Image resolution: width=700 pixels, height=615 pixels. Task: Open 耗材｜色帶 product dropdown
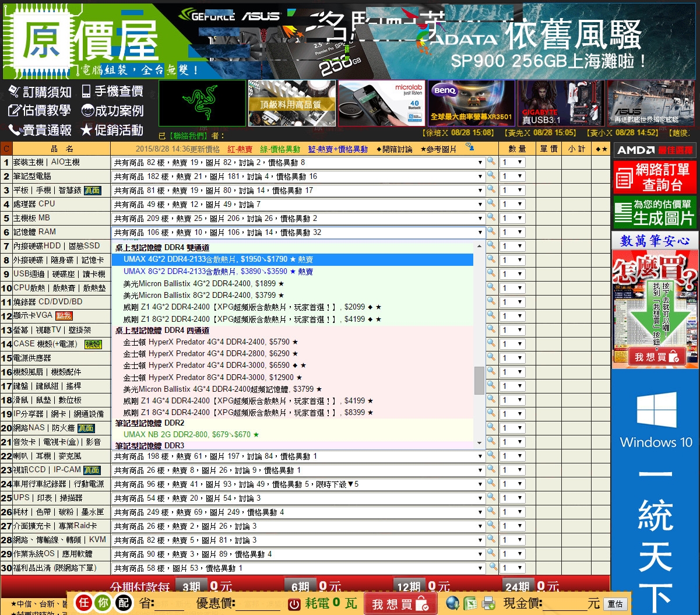click(x=298, y=512)
